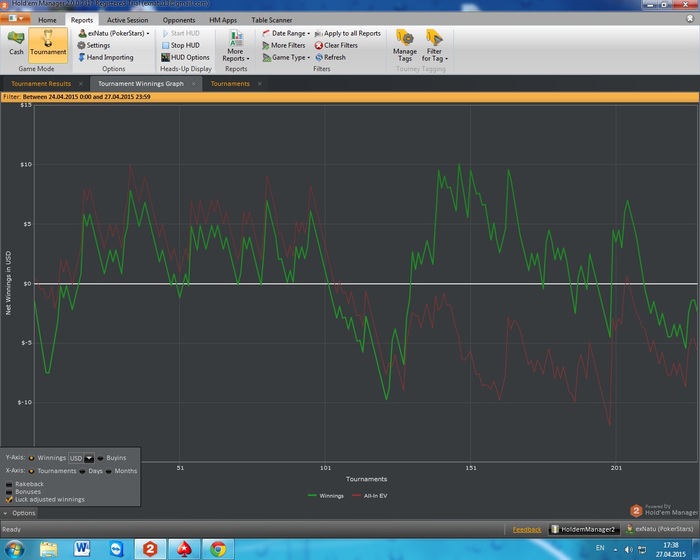Switch to Reports ribbon tab
The height and width of the screenshot is (560, 700).
pos(82,20)
